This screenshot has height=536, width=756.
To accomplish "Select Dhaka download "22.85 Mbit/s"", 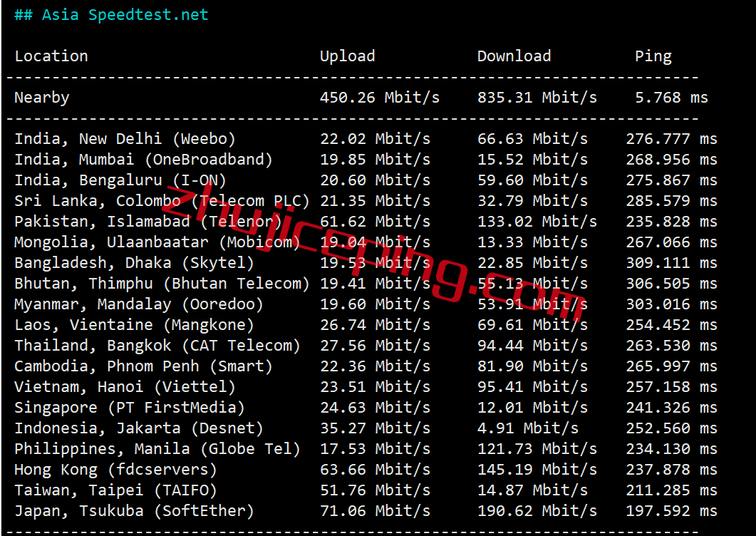I will coord(533,264).
